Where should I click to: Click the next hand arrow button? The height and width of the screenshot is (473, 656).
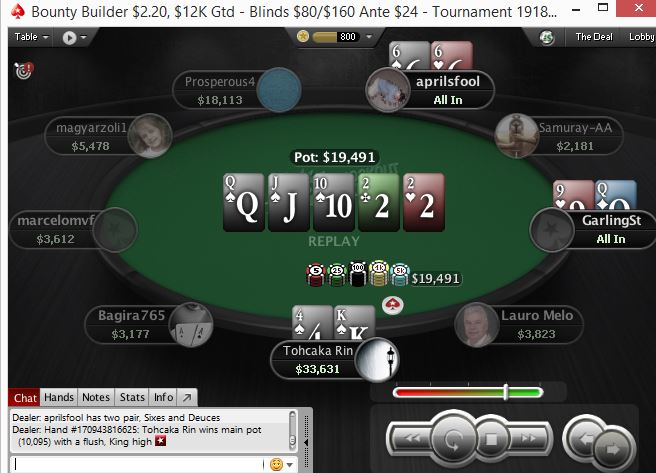614,449
